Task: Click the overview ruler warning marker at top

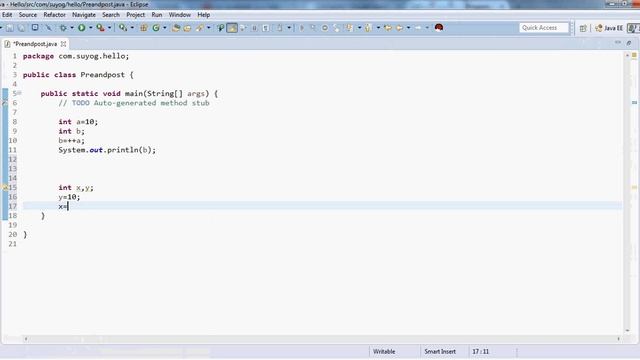Action: [634, 55]
